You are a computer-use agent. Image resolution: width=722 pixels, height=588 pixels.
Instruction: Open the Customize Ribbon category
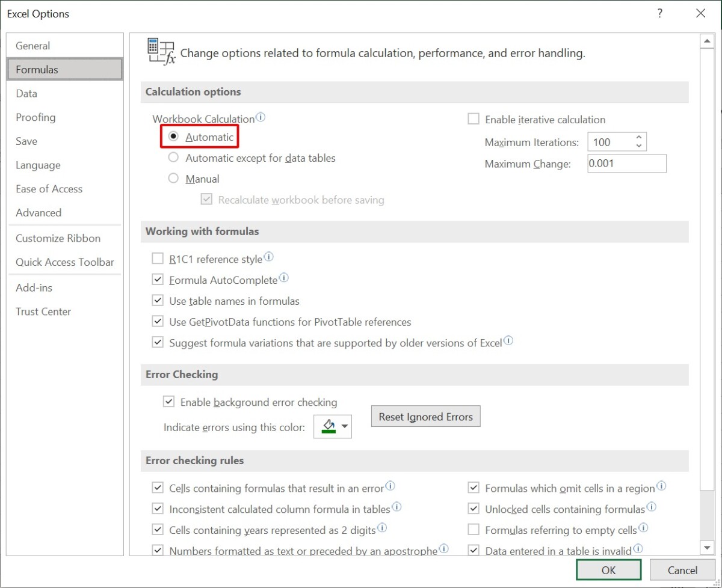click(64, 238)
